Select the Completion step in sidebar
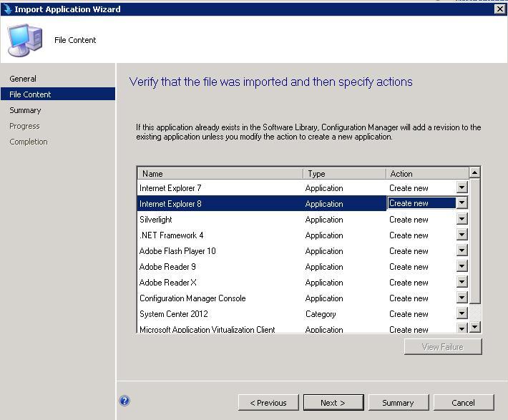This screenshot has width=508, height=420. (29, 142)
